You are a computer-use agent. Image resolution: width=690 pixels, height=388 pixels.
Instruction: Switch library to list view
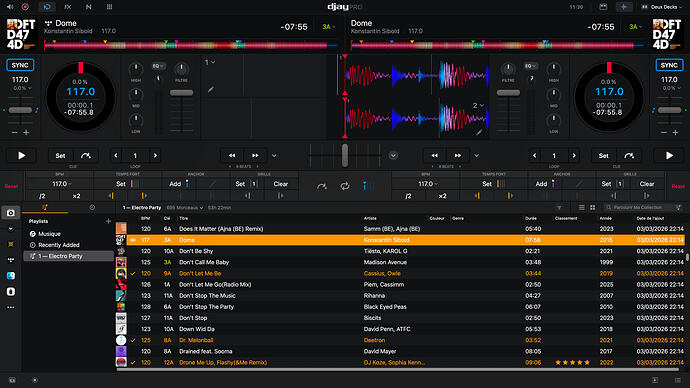582,208
